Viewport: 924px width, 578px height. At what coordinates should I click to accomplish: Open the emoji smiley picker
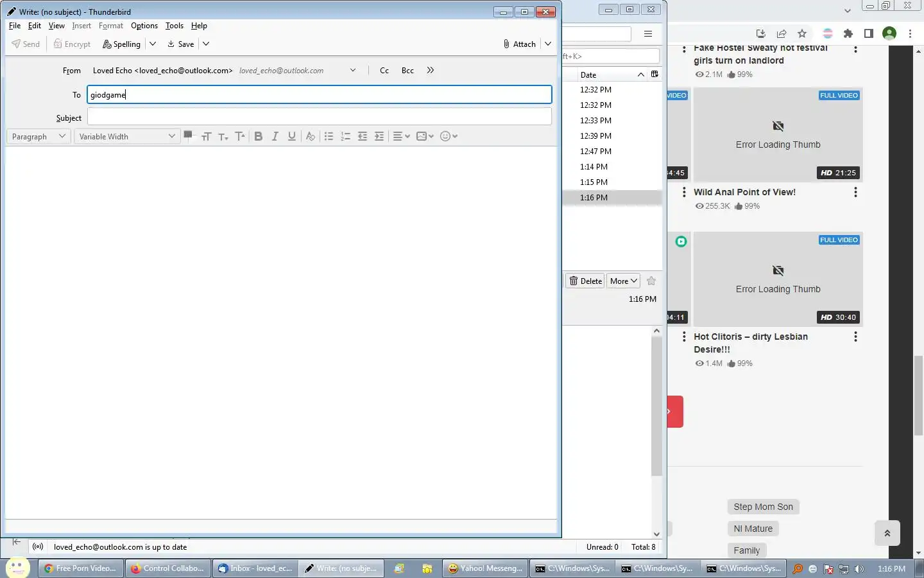click(x=449, y=136)
